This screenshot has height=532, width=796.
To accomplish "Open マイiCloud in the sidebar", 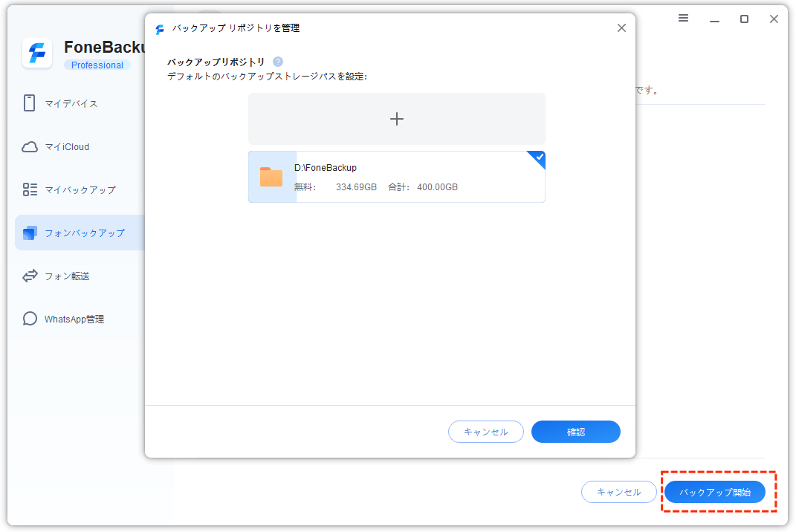I will coord(67,146).
